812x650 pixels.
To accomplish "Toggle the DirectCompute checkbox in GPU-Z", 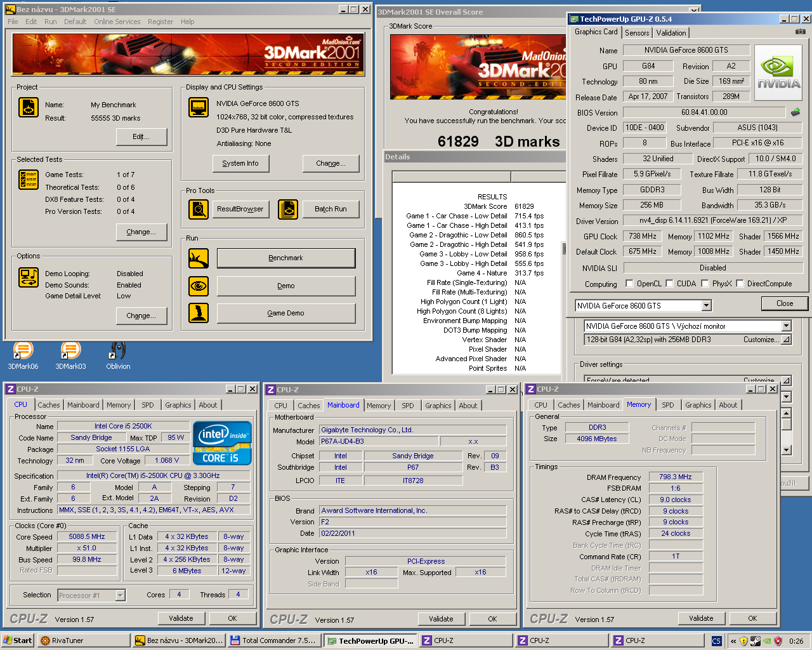I will coord(740,284).
